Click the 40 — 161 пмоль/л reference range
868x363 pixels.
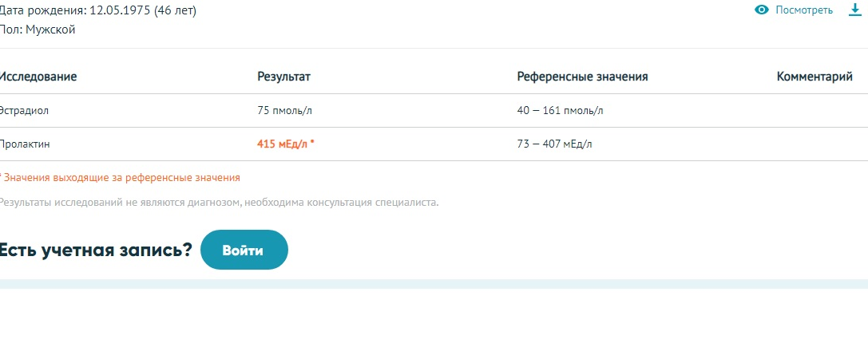[560, 110]
